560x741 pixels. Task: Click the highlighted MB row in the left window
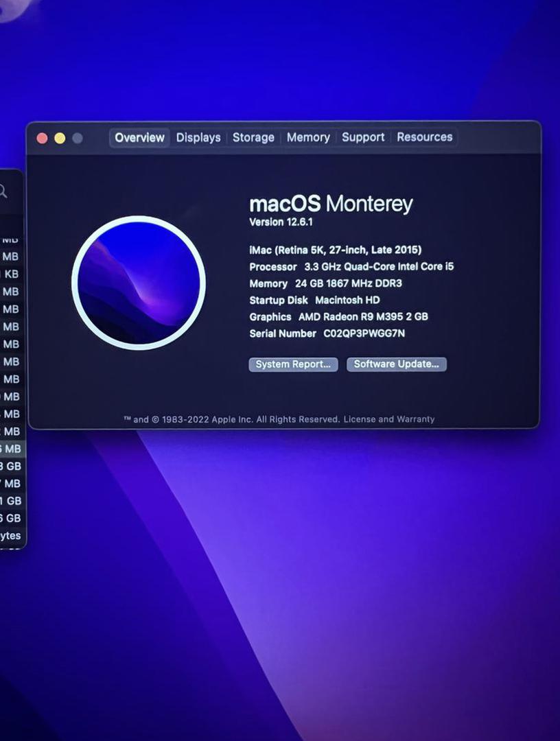click(x=12, y=449)
